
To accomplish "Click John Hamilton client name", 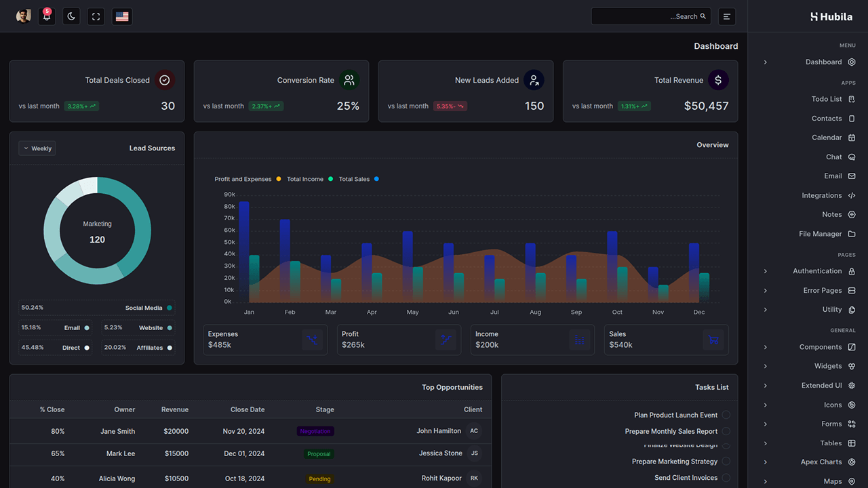I will coord(439,431).
